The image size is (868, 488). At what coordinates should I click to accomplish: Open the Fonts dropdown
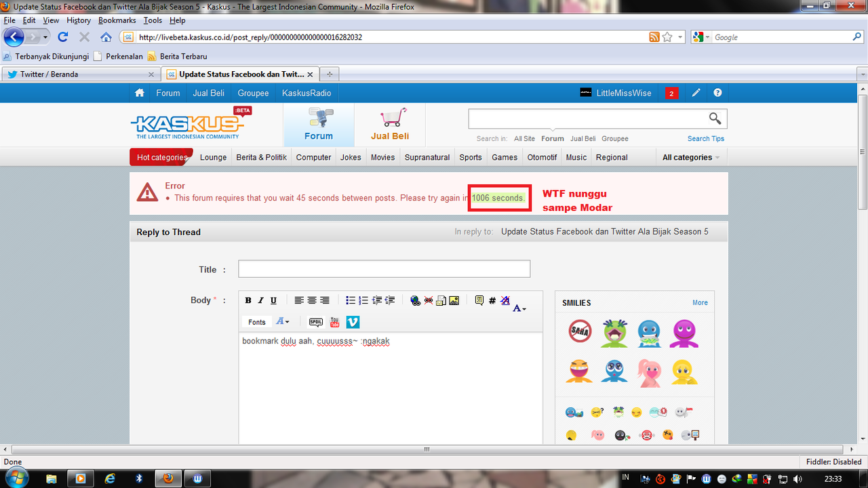coord(257,322)
